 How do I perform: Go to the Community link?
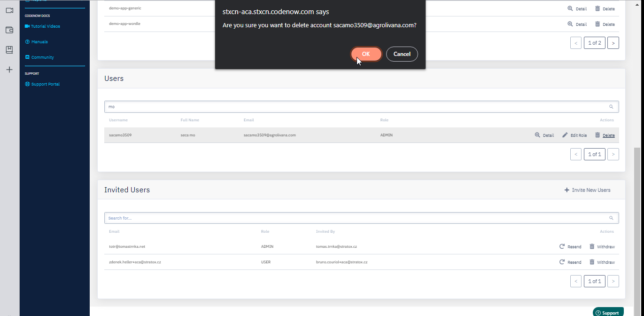(x=39, y=57)
